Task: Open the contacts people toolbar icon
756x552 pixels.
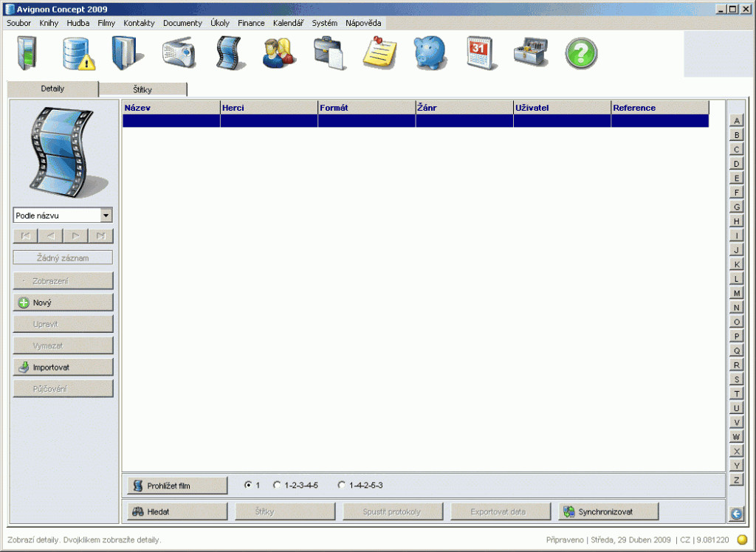Action: [x=279, y=53]
